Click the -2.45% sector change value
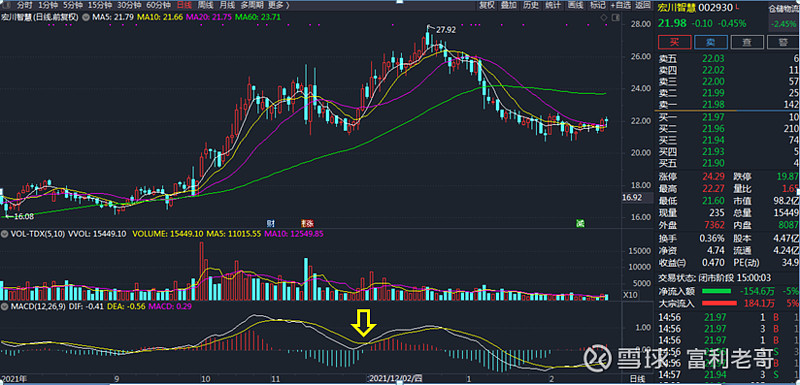Image resolution: width=800 pixels, height=385 pixels. click(784, 23)
